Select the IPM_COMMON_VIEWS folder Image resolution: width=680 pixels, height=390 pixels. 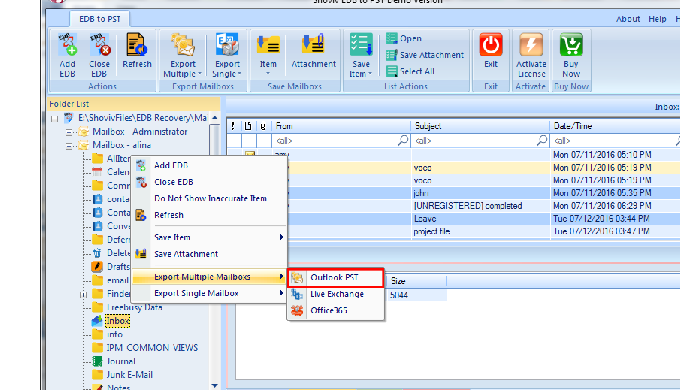152,348
